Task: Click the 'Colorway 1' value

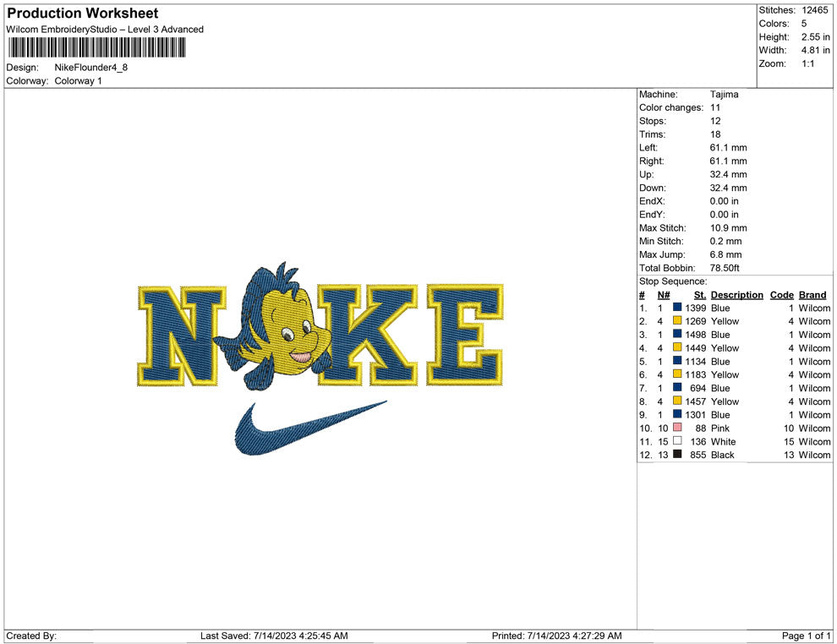Action: pos(78,81)
